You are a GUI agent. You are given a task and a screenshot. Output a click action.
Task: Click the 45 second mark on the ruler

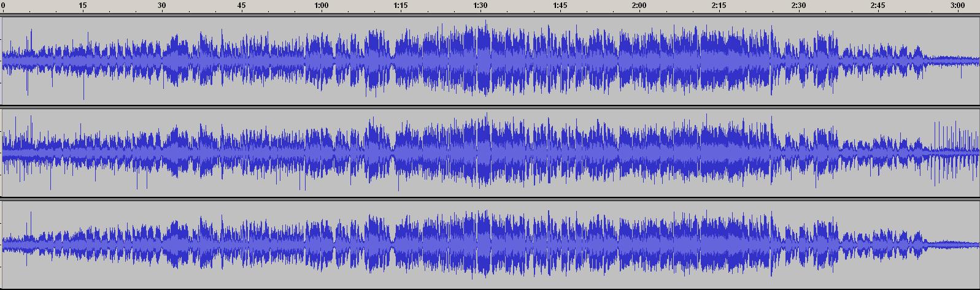click(x=242, y=6)
